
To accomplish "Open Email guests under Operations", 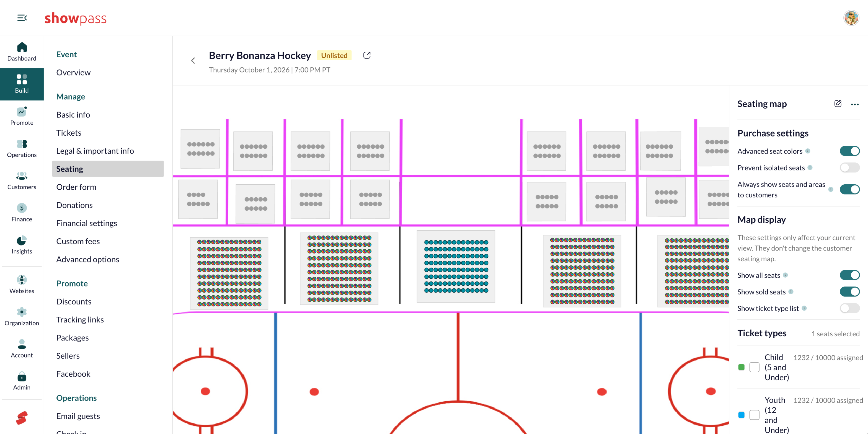I will [x=78, y=416].
